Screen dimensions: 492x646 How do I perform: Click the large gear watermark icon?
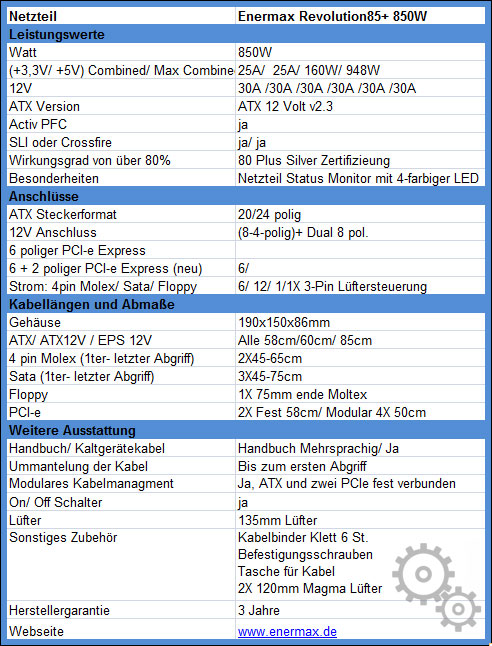[x=423, y=573]
